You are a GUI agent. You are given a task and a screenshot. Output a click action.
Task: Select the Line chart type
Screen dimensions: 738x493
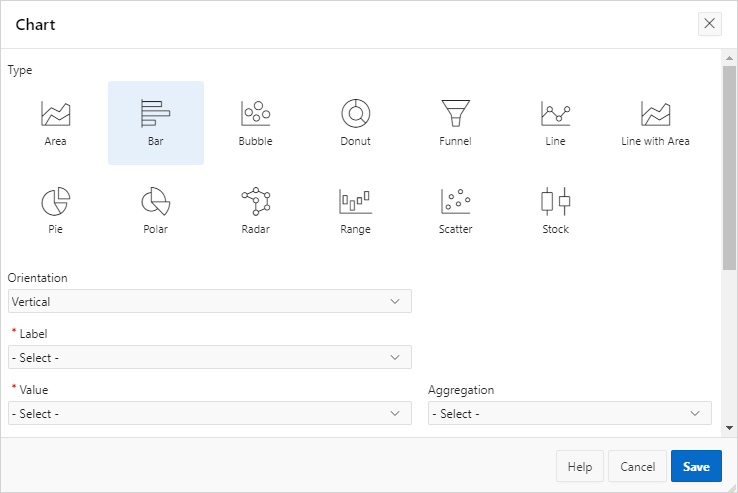pyautogui.click(x=555, y=123)
